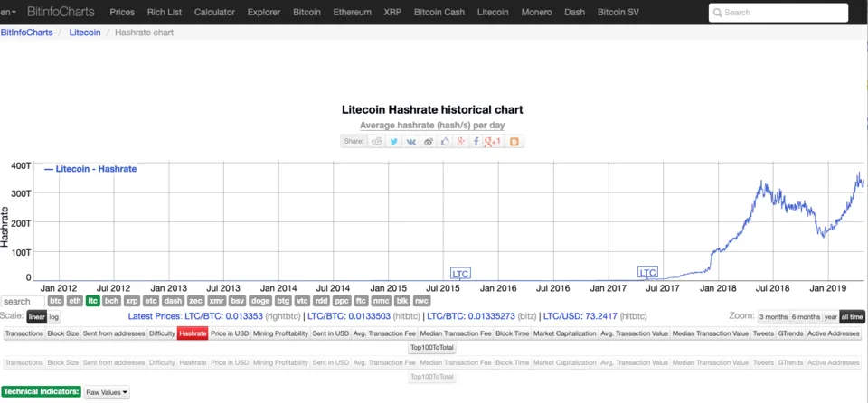This screenshot has width=868, height=403.
Task: Toggle the bch coin tag
Action: (x=112, y=301)
